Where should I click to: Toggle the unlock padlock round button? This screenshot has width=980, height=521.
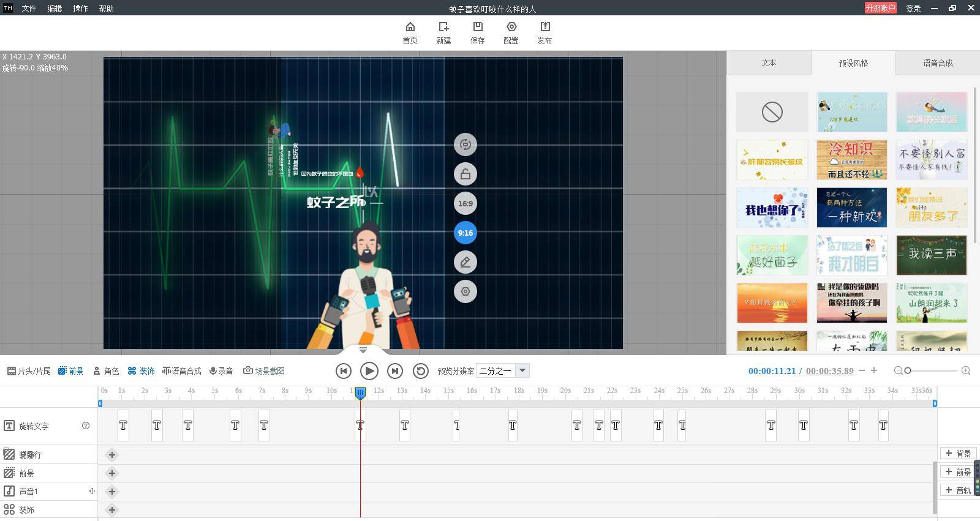point(466,174)
